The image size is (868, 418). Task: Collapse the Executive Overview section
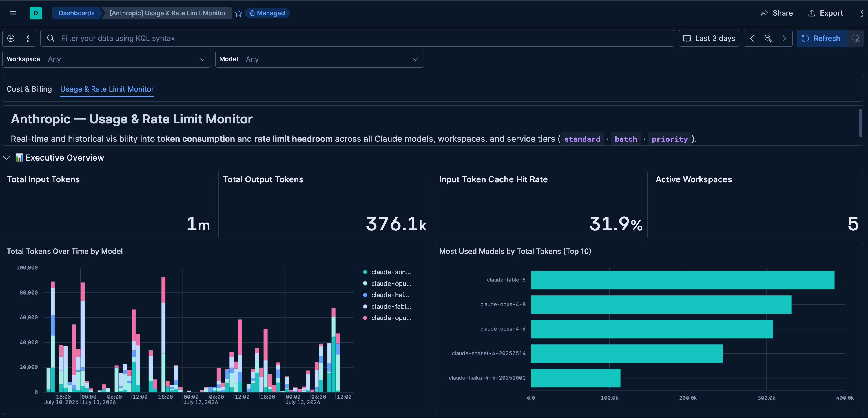tap(6, 158)
